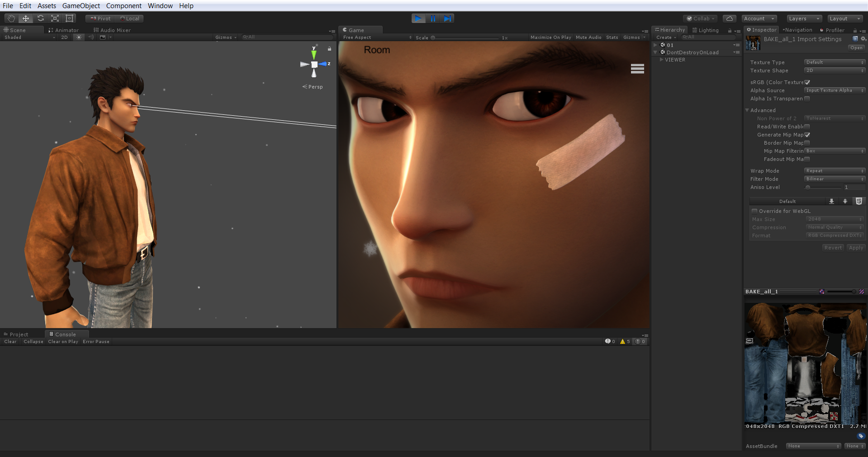Image resolution: width=868 pixels, height=457 pixels.
Task: Click the blue Z axis gizmo cone
Action: pyautogui.click(x=323, y=64)
